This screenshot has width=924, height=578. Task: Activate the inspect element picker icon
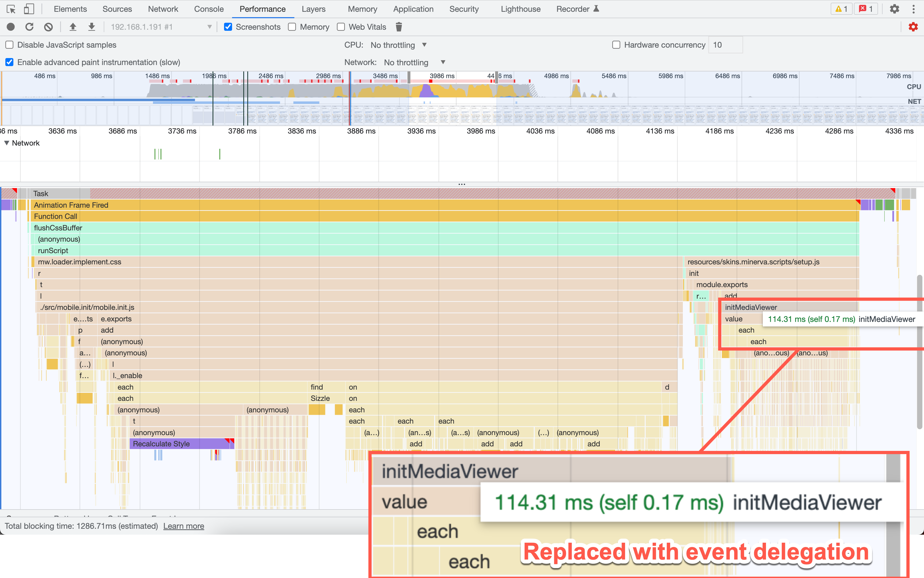point(11,9)
